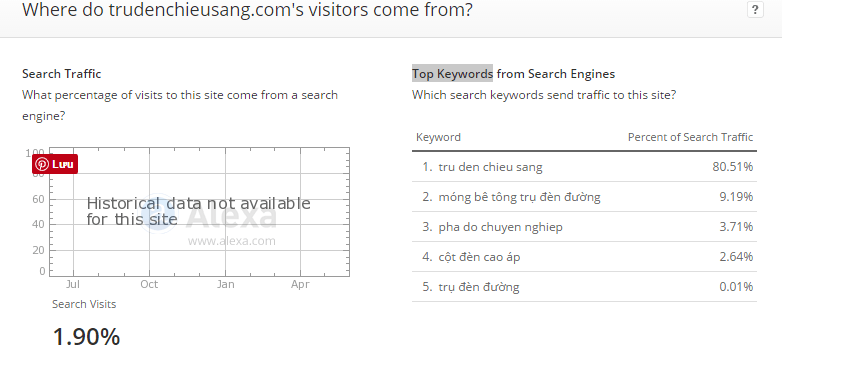The height and width of the screenshot is (371, 856).
Task: Click the 'Keyword' column header
Action: (438, 137)
